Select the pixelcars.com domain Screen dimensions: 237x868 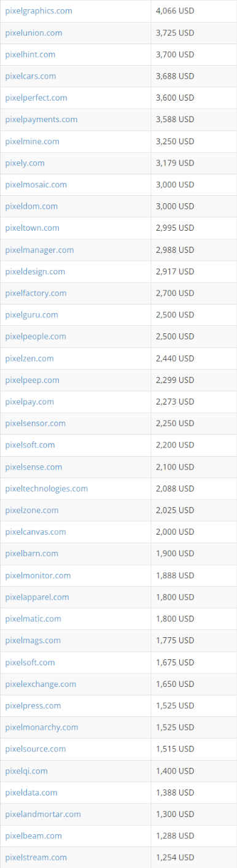31,76
